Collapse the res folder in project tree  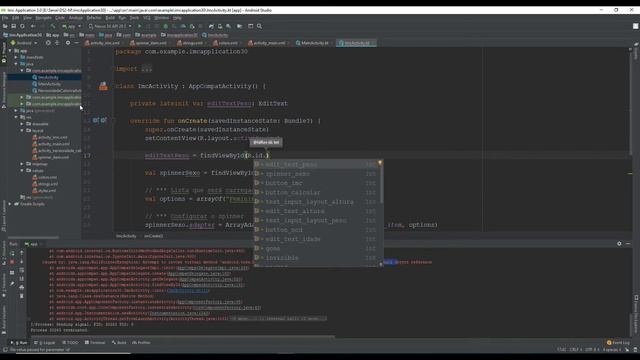16,117
